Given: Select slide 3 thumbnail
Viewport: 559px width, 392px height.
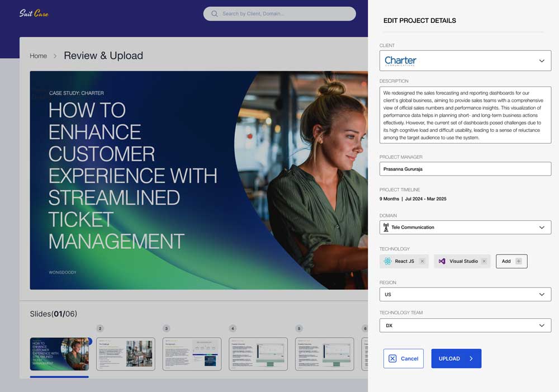Looking at the screenshot, I should click(192, 354).
